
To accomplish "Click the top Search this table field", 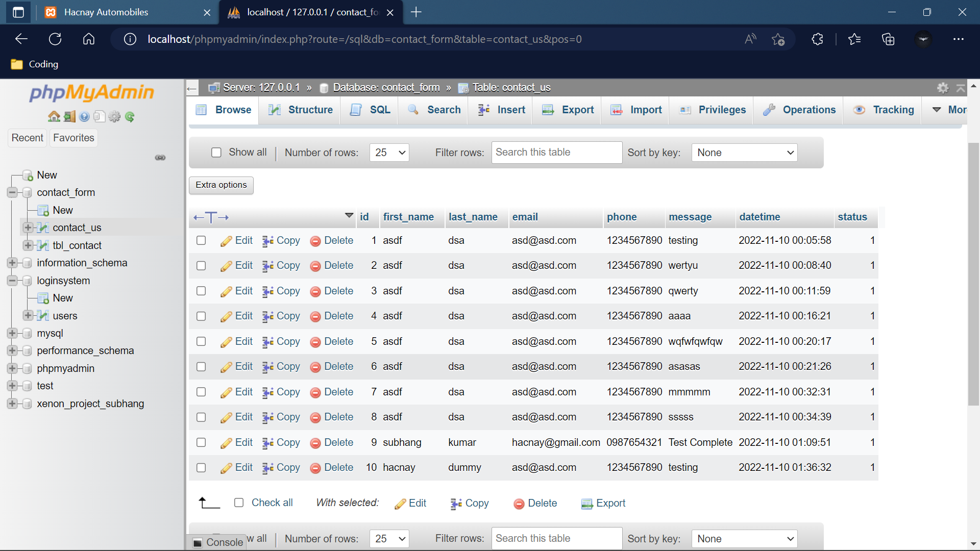I will pos(556,153).
